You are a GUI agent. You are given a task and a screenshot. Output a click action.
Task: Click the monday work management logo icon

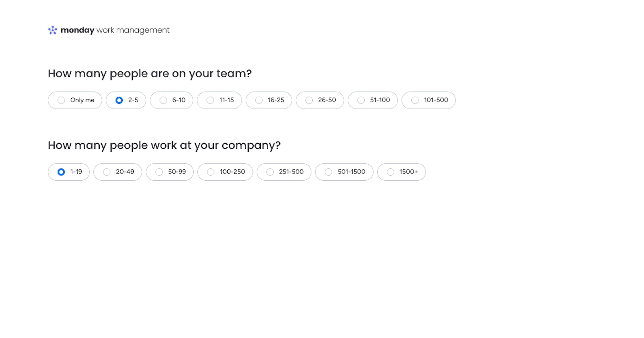tap(52, 30)
